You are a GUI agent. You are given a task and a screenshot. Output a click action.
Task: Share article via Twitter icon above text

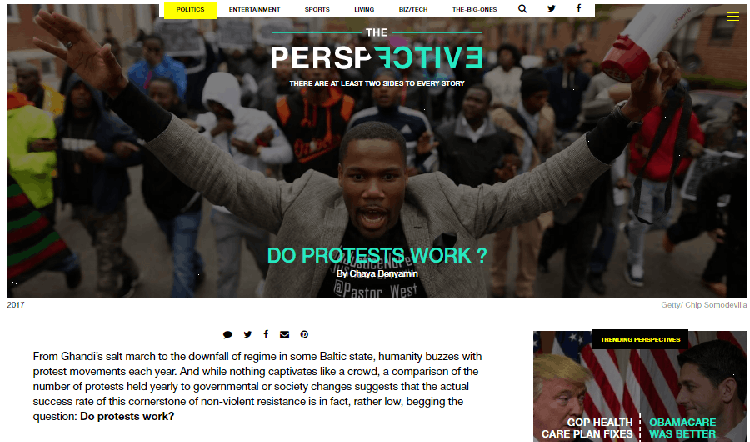pos(247,334)
